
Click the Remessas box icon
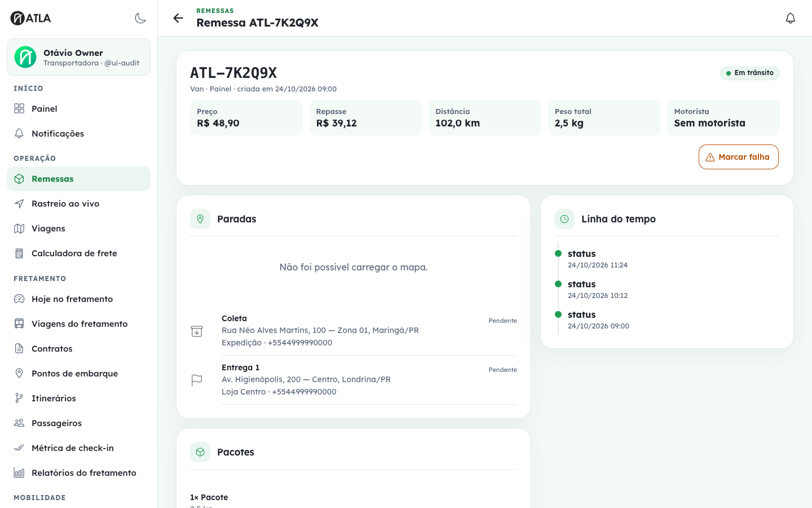click(x=19, y=179)
